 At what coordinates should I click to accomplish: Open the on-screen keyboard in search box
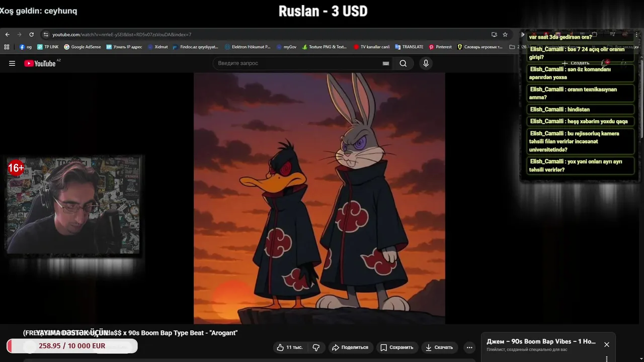pyautogui.click(x=386, y=63)
